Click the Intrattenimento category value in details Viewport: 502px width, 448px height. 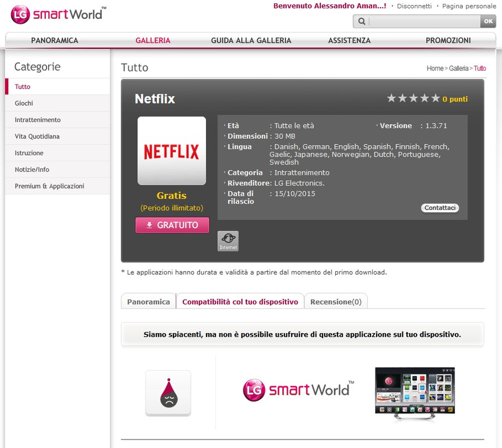(302, 172)
